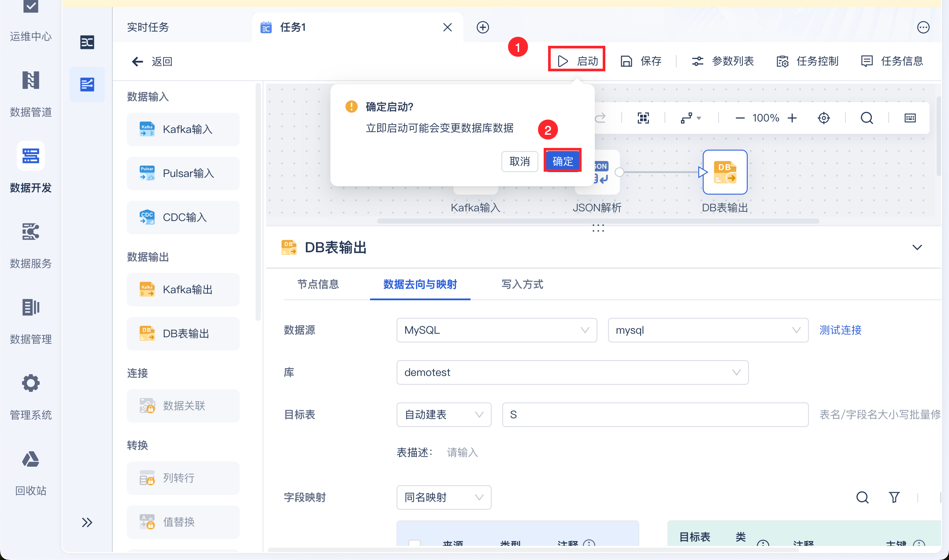
Task: Select the DB表输出 node on canvas
Action: pyautogui.click(x=725, y=172)
